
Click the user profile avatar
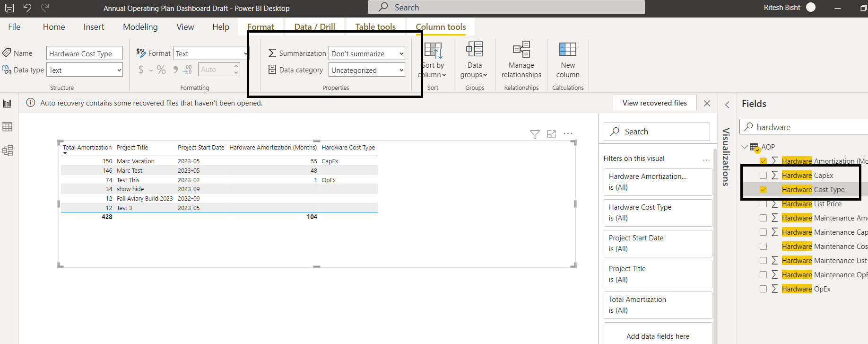click(x=811, y=7)
